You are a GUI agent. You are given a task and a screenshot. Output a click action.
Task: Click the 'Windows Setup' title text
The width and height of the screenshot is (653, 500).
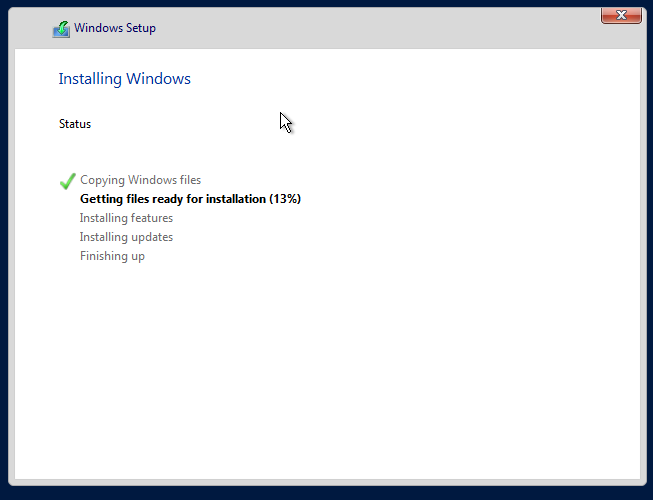(115, 28)
